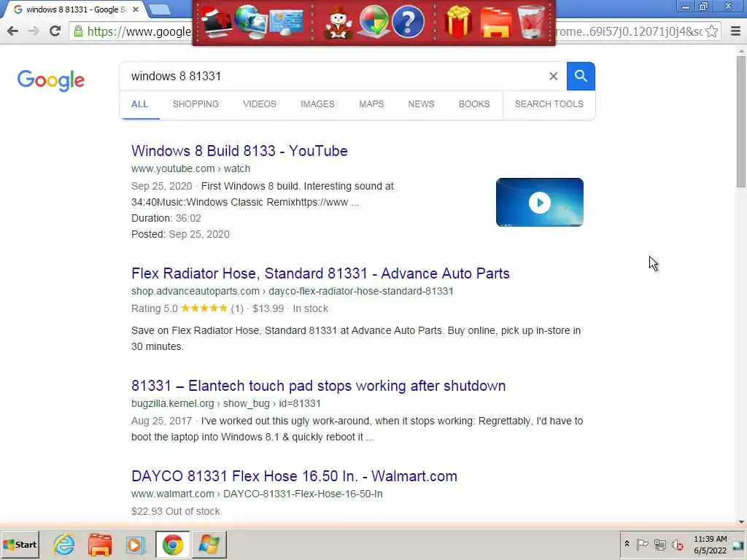Image resolution: width=747 pixels, height=560 pixels.
Task: Show hidden tray icons arrow
Action: [627, 544]
